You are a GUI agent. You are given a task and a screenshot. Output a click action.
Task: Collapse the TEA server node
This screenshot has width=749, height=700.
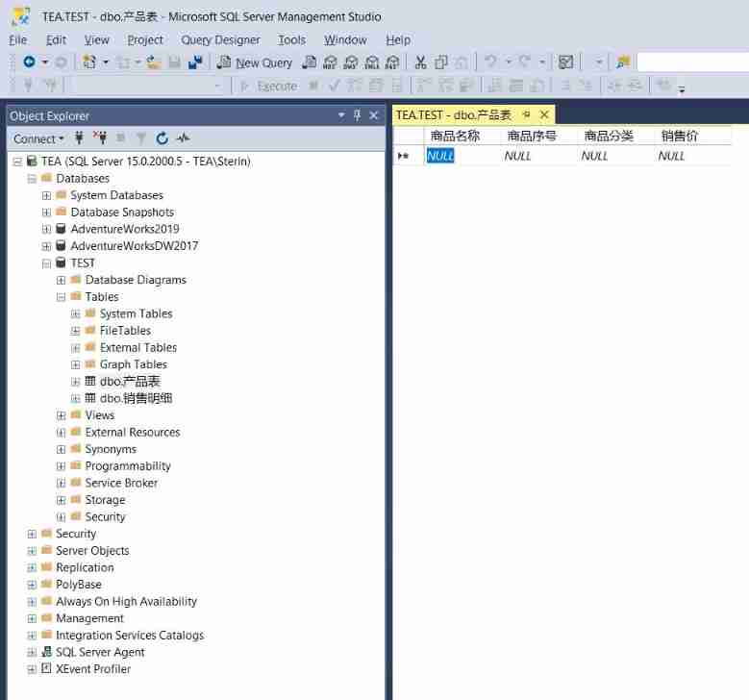coord(17,162)
